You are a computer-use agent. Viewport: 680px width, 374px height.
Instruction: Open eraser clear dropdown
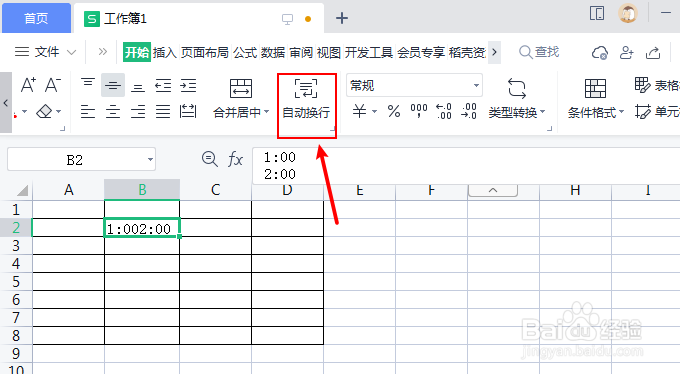coord(59,112)
